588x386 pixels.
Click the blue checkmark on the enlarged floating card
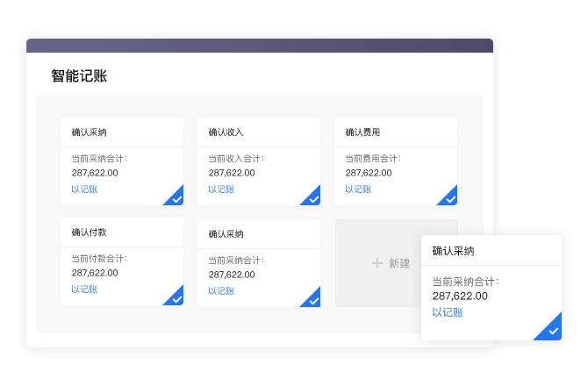tap(552, 331)
